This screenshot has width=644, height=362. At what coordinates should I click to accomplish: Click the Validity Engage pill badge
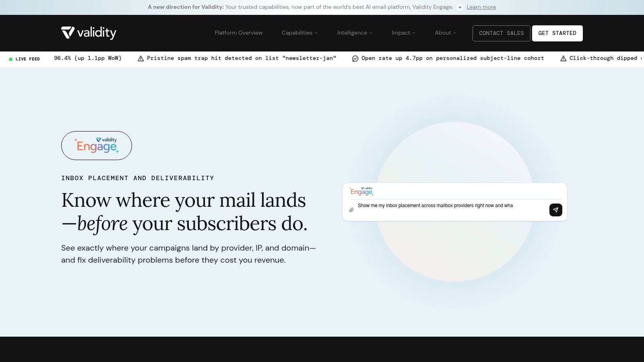click(x=97, y=146)
